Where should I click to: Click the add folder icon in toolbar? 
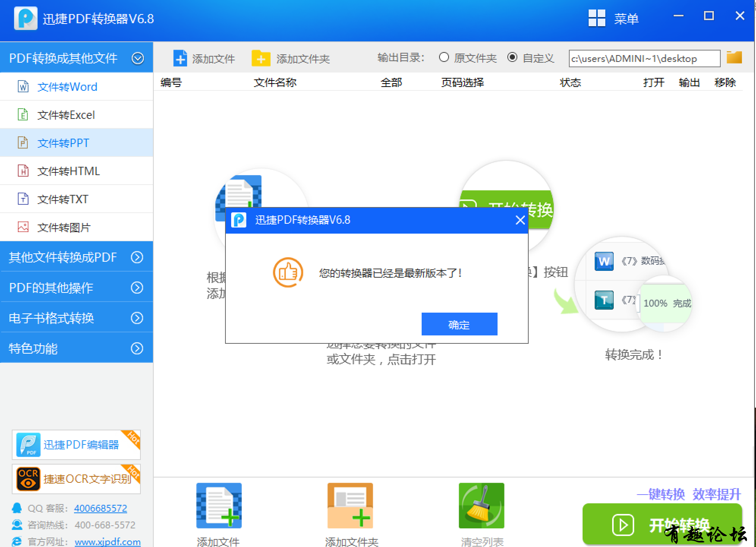coord(261,58)
